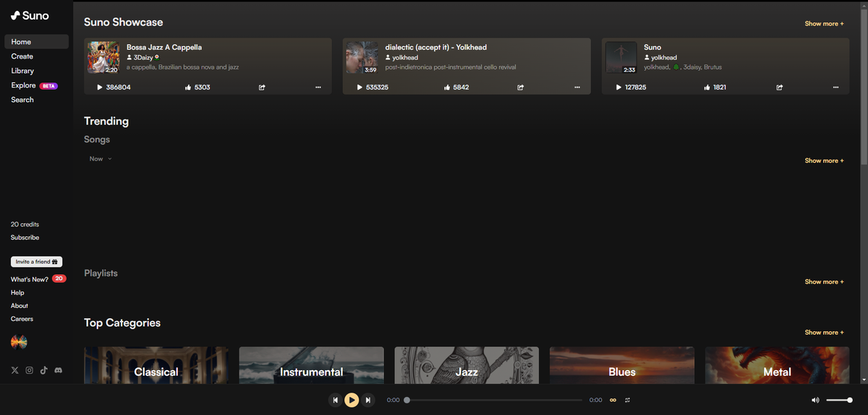The width and height of the screenshot is (868, 415).
Task: Toggle repeat mode in the player
Action: (x=628, y=400)
